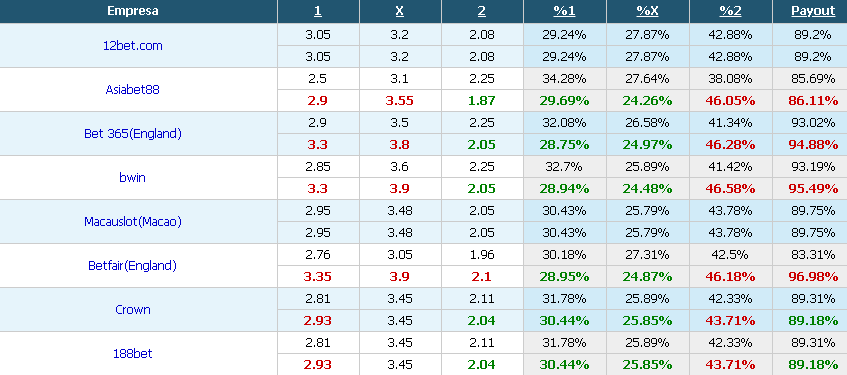The width and height of the screenshot is (847, 375).
Task: Open the Bet 365(England) link
Action: point(132,133)
